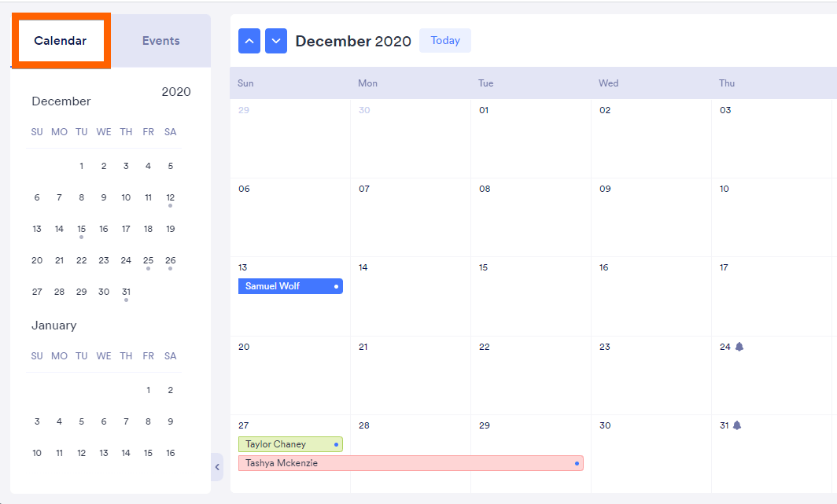This screenshot has height=504, width=837.
Task: Click bell reminder icon on December 31
Action: [x=737, y=425]
